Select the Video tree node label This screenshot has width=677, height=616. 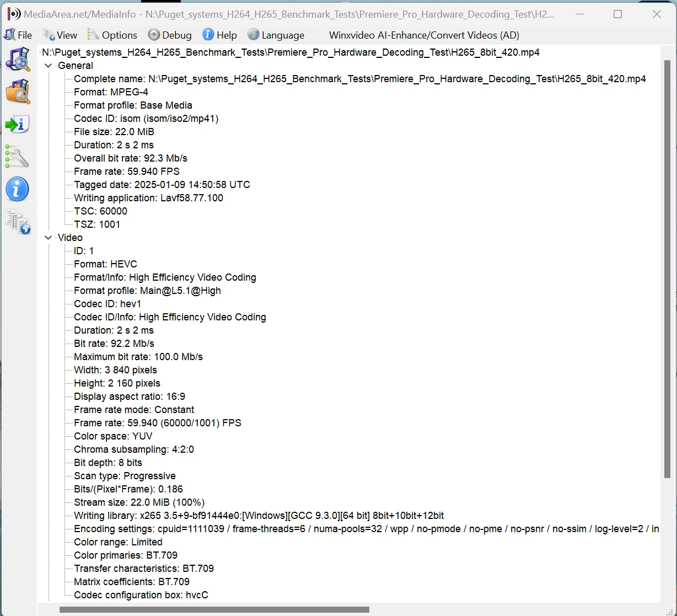71,238
